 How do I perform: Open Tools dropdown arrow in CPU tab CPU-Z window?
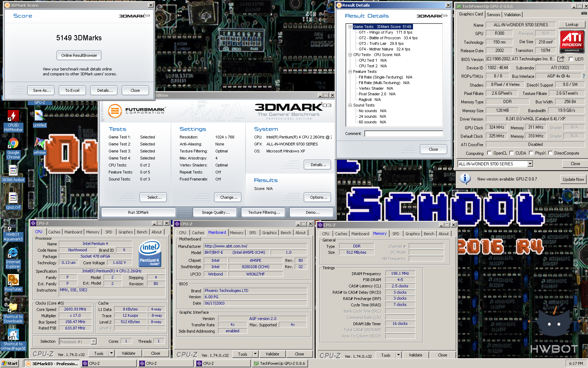click(111, 353)
